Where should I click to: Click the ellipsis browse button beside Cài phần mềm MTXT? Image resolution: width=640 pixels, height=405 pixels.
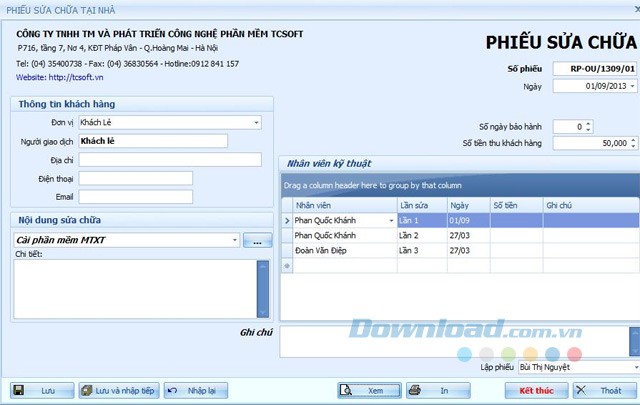click(257, 241)
